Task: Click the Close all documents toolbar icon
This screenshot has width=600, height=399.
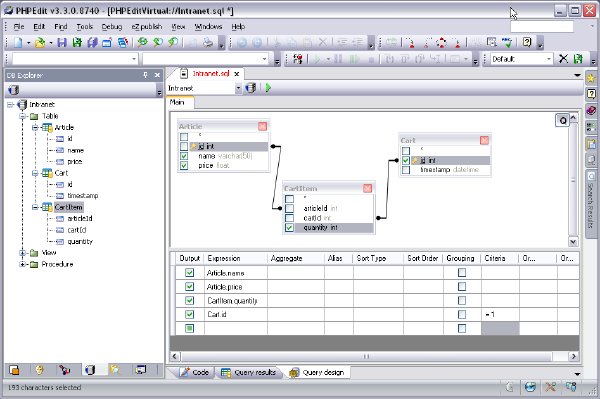Action: pos(123,42)
